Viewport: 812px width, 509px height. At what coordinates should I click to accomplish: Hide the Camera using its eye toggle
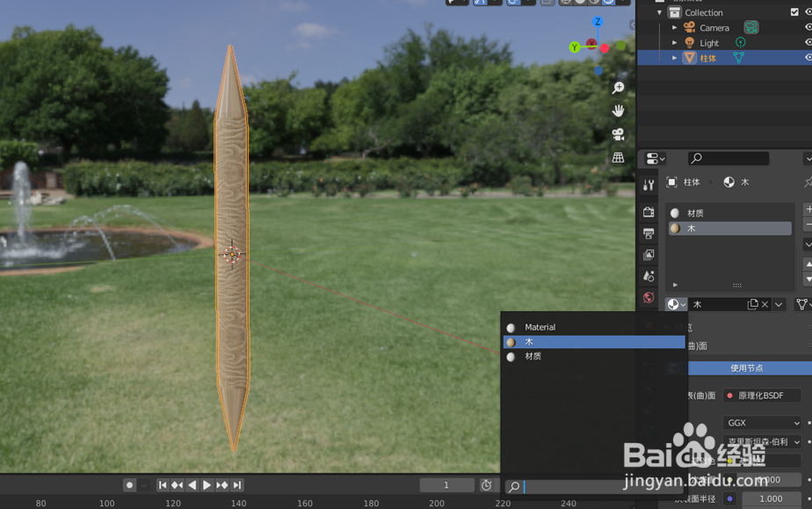[x=808, y=27]
